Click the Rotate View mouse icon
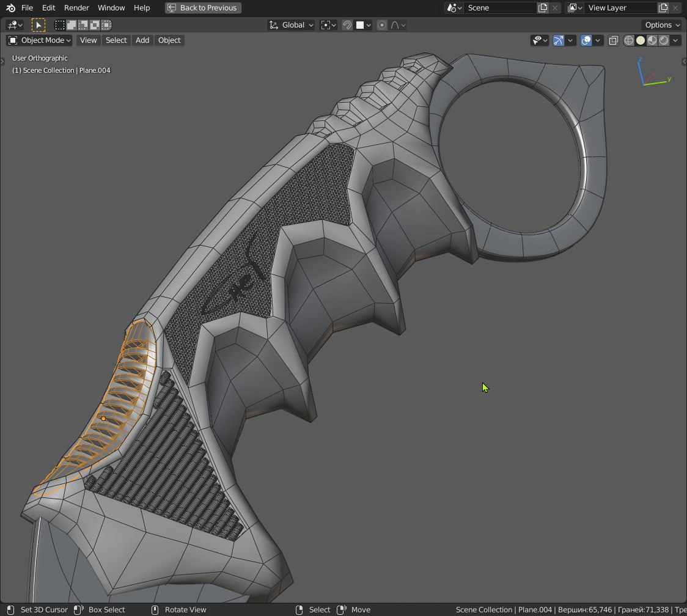 click(x=155, y=610)
